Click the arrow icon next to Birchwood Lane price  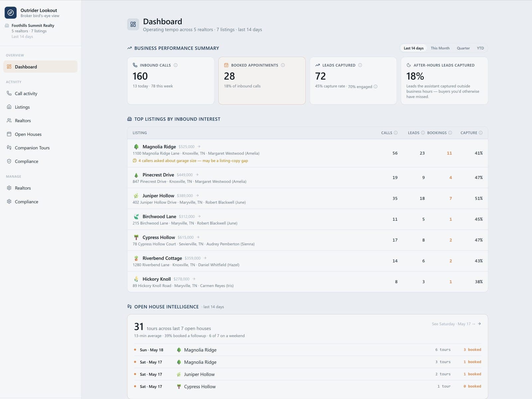199,216
